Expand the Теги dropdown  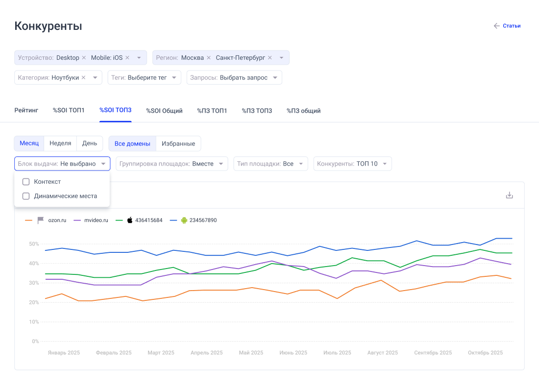point(144,77)
